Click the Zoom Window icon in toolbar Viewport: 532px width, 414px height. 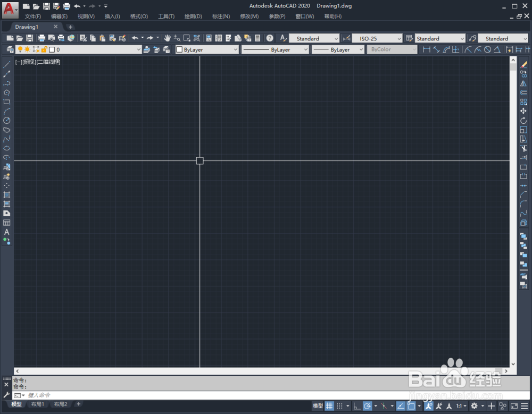(x=187, y=38)
